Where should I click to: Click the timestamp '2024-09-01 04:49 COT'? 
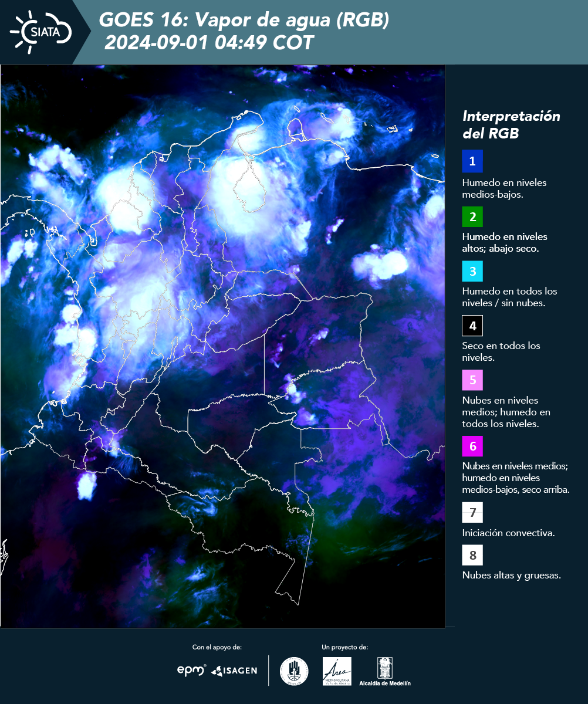[x=209, y=43]
